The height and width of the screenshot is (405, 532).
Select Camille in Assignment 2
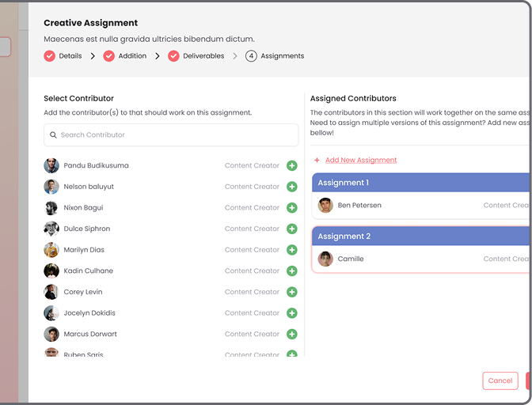click(351, 259)
